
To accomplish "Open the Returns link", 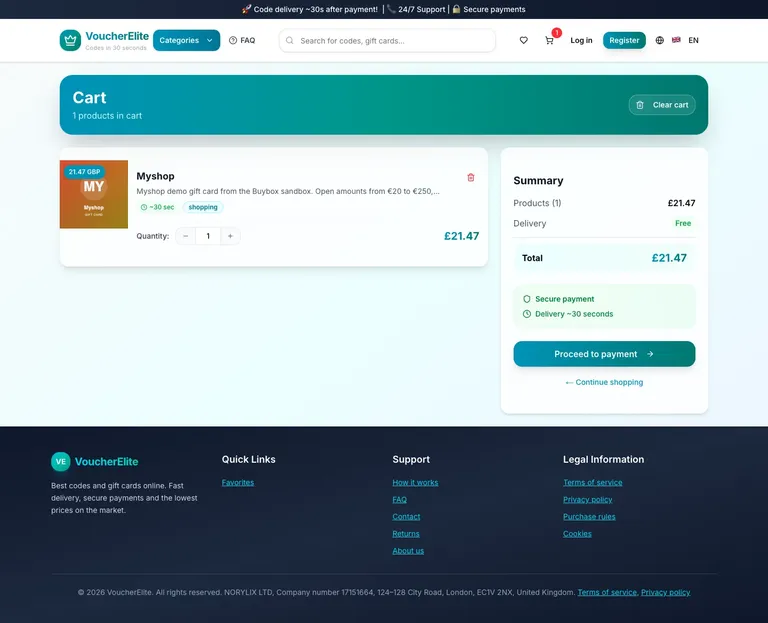I will [x=406, y=534].
